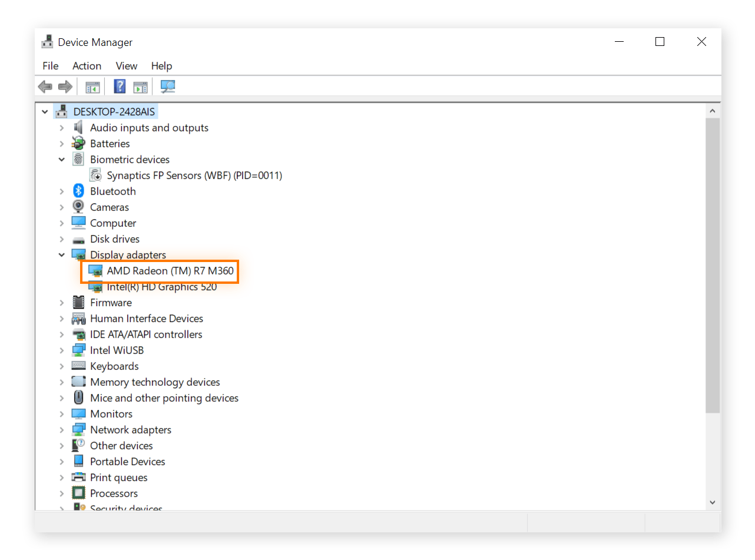Open Help using the question mark icon
The height and width of the screenshot is (560, 755).
click(120, 87)
